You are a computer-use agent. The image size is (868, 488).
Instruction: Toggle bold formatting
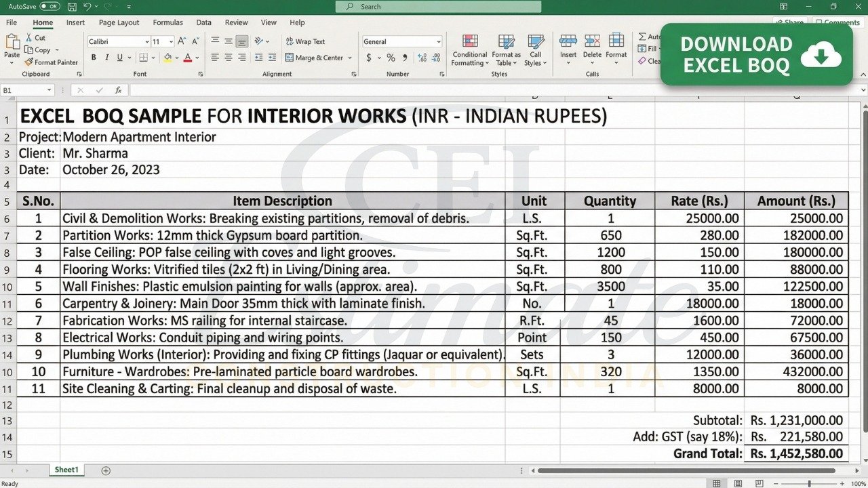coord(92,58)
